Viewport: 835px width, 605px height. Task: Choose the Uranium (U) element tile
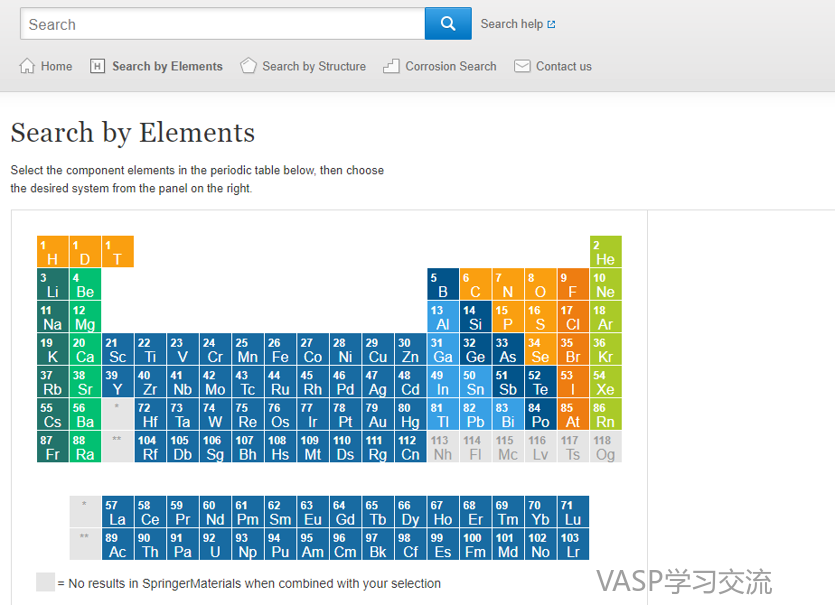click(x=215, y=545)
